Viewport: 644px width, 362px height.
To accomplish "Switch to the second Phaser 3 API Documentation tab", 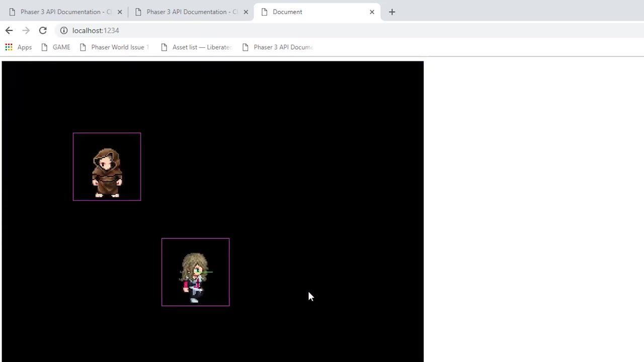I will [191, 12].
